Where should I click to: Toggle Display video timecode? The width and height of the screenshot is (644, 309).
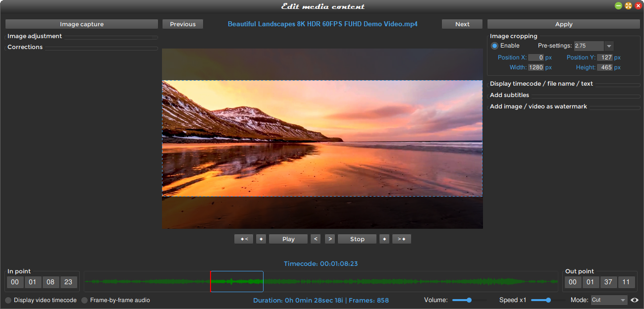8,300
